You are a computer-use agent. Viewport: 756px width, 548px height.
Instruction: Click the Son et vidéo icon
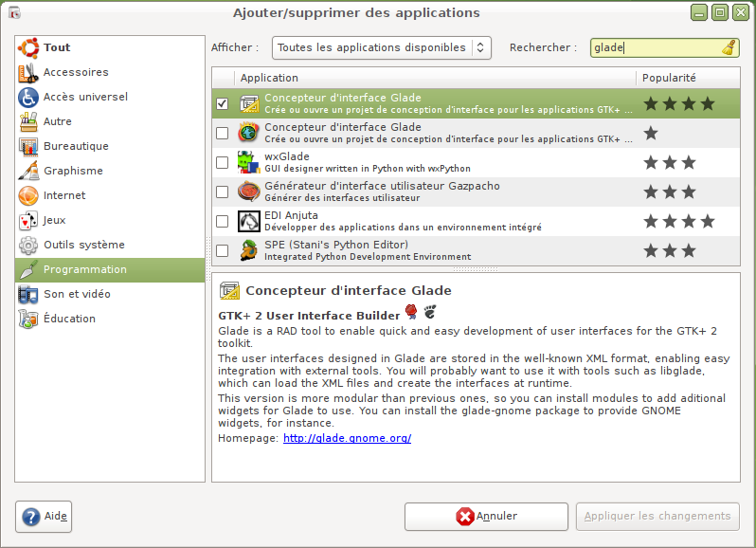point(28,294)
